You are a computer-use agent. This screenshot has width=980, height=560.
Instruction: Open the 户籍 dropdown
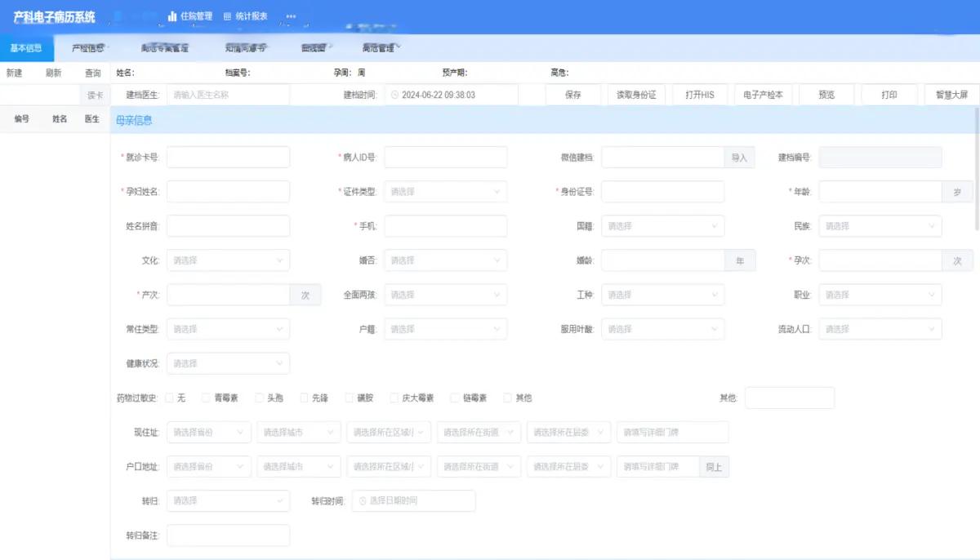446,329
